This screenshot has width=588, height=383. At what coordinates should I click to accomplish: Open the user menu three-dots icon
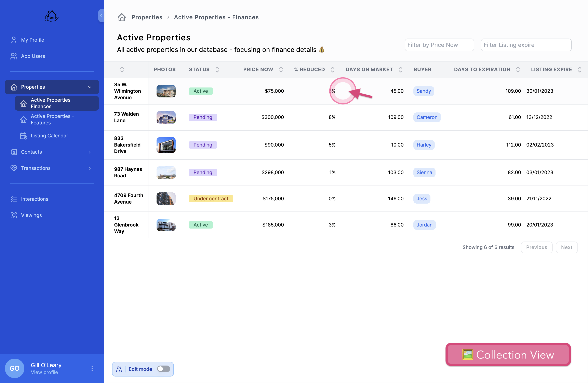tap(92, 368)
